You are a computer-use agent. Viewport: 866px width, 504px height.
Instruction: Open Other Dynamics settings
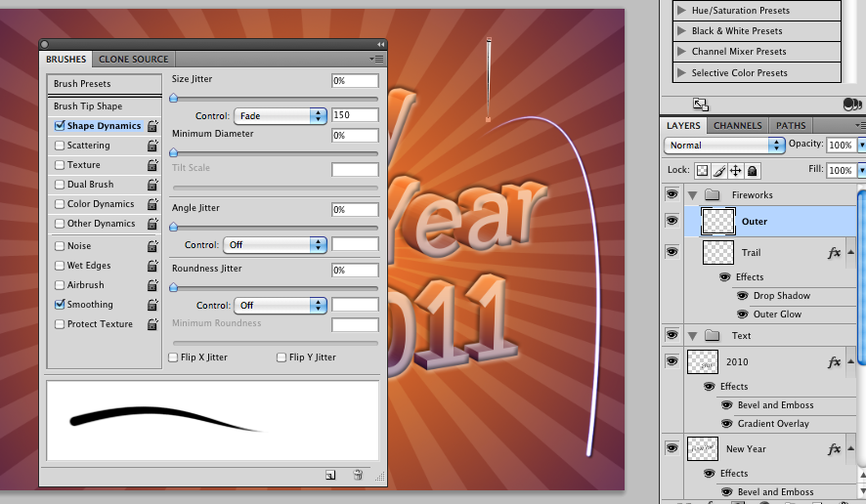click(101, 224)
